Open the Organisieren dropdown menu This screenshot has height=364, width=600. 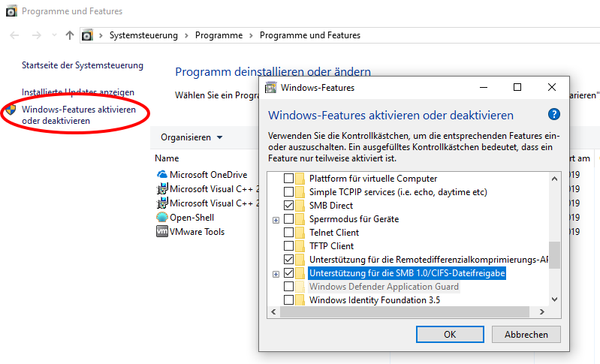191,137
